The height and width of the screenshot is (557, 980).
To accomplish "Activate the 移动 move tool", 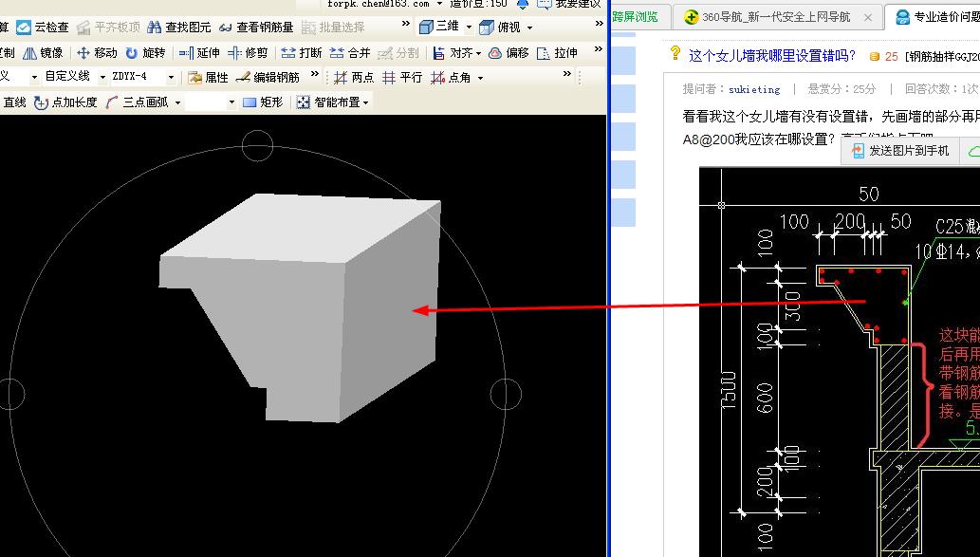I will pyautogui.click(x=97, y=53).
